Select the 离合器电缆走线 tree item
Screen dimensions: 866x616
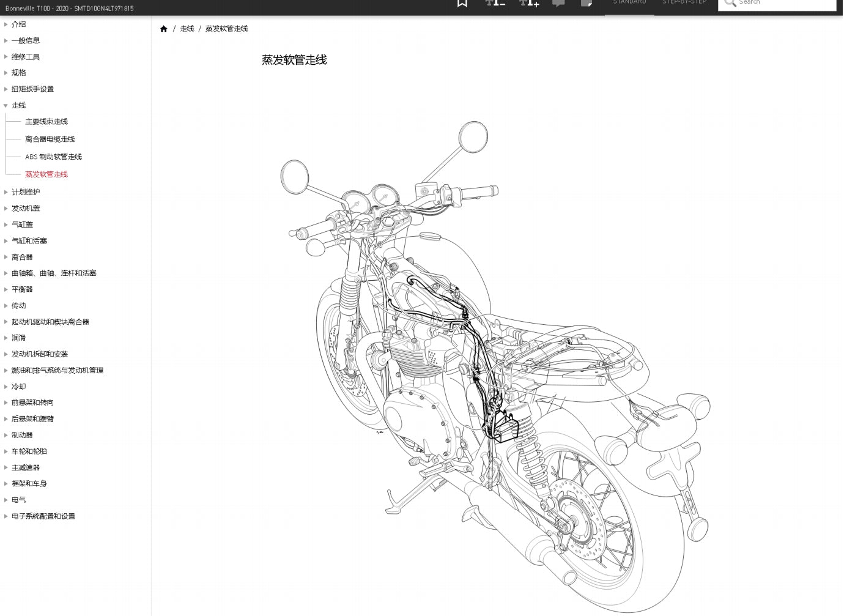point(50,139)
